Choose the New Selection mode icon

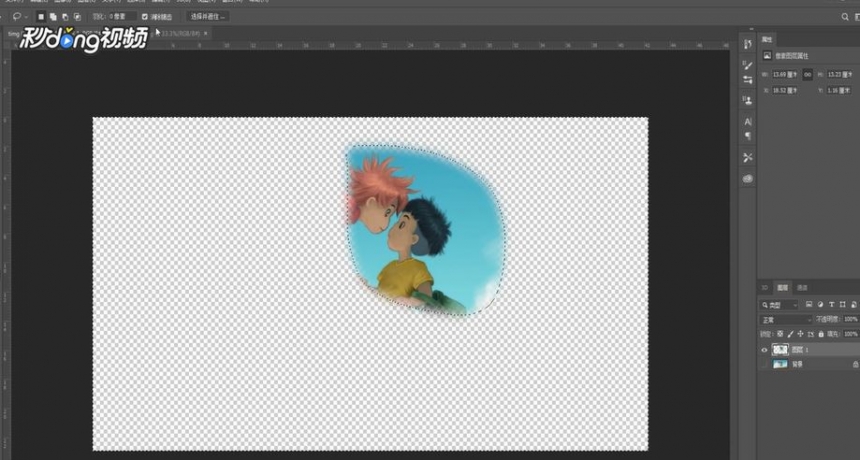[x=41, y=17]
